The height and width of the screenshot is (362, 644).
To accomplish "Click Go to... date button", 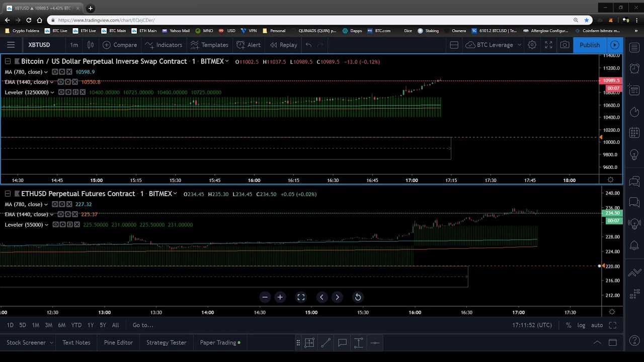I will [x=143, y=325].
